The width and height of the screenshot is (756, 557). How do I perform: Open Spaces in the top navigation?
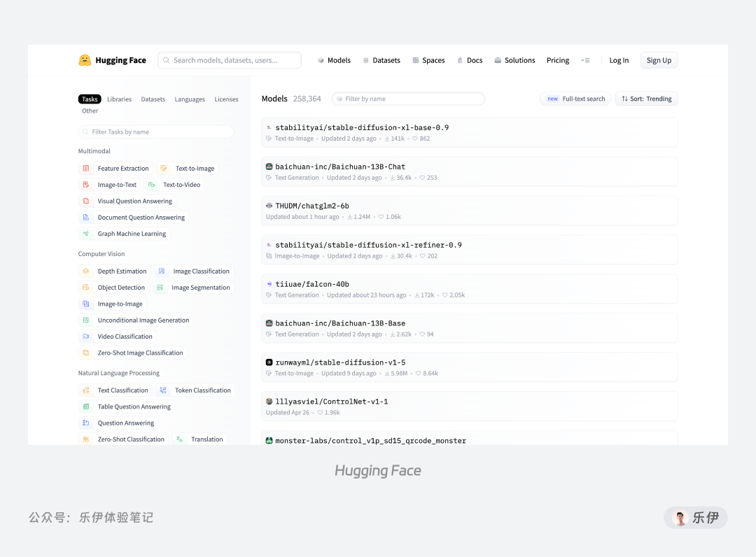click(428, 60)
